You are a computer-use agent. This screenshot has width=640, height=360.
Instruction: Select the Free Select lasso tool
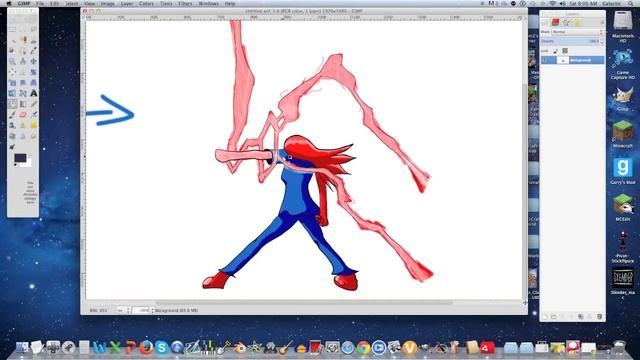[33, 29]
